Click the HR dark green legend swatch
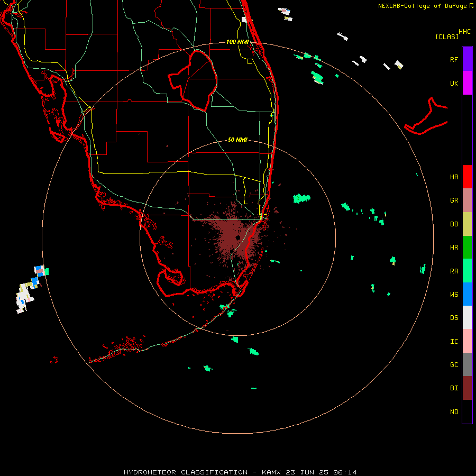476x476 pixels. [x=467, y=248]
